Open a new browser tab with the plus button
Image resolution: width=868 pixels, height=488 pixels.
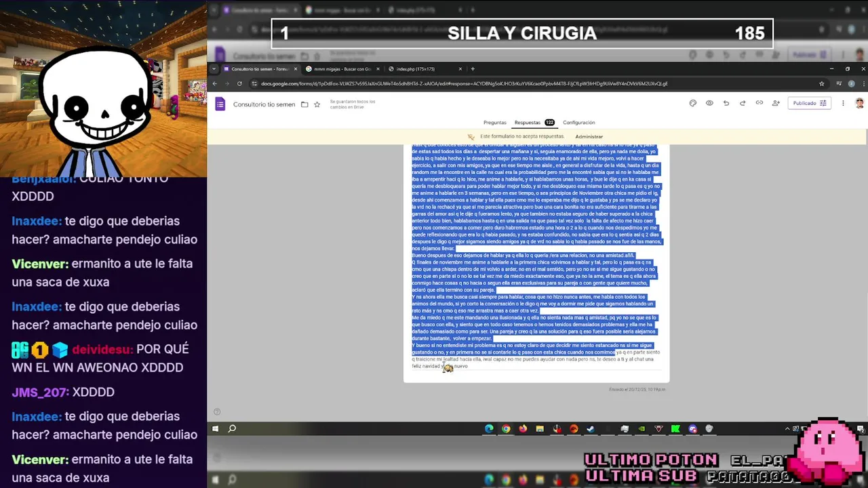click(x=473, y=68)
